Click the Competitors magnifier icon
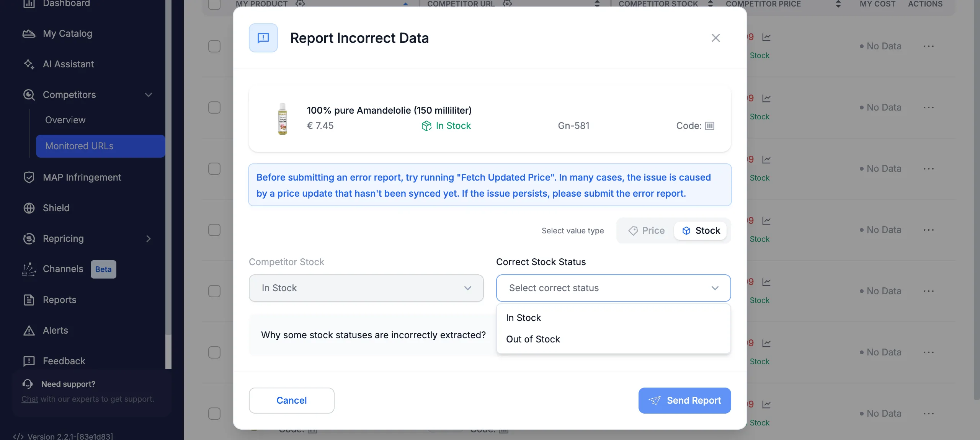Image resolution: width=980 pixels, height=440 pixels. [x=29, y=95]
